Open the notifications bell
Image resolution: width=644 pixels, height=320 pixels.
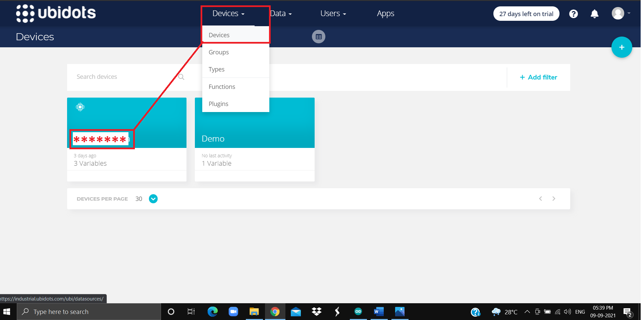[594, 14]
